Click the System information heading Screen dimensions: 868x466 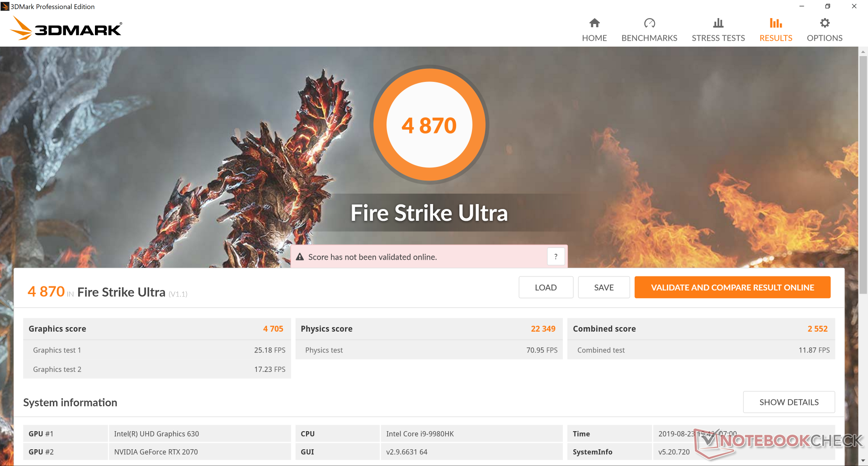pyautogui.click(x=70, y=403)
